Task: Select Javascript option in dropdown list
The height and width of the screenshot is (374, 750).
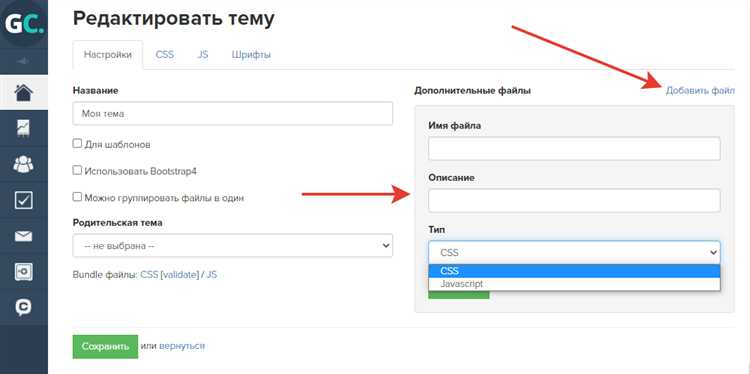Action: pos(574,284)
